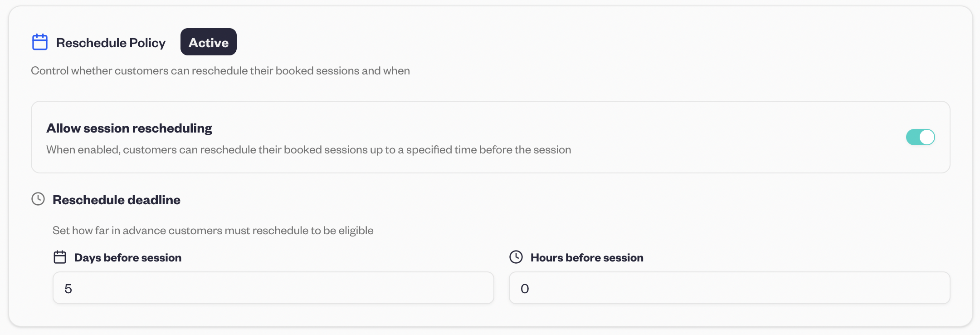Click the "When enabled, customers can reschedule" description
The image size is (980, 335).
pos(308,150)
